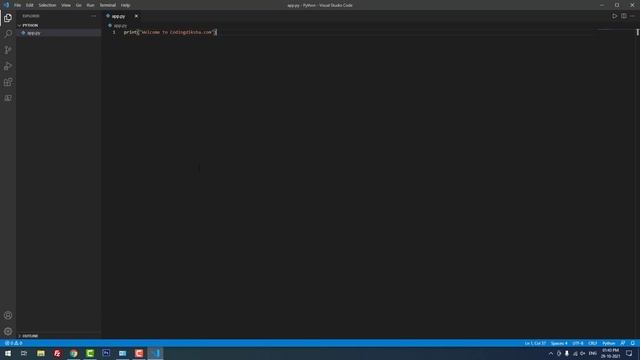The width and height of the screenshot is (640, 360).
Task: Open the Selection menu
Action: [47, 5]
